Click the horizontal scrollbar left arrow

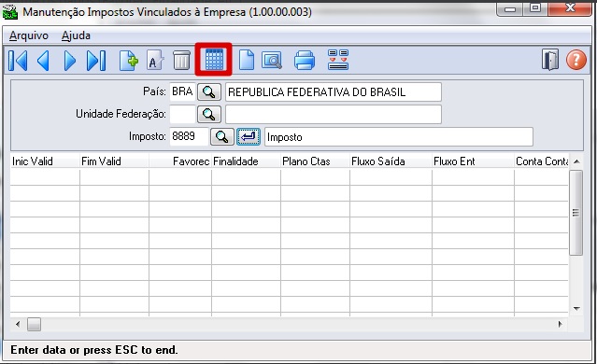click(x=18, y=325)
